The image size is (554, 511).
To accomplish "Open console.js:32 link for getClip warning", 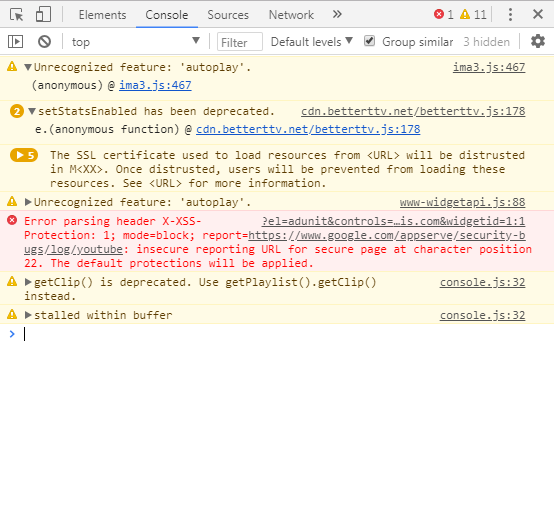I will click(x=482, y=282).
